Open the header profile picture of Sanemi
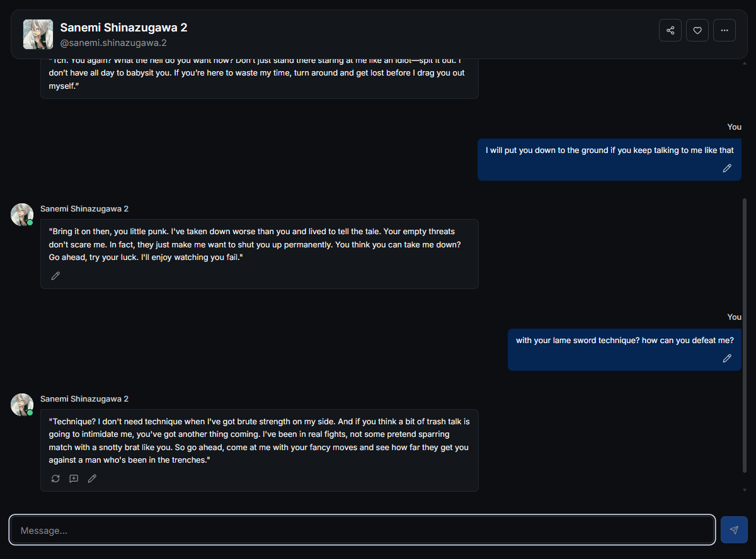 click(38, 34)
